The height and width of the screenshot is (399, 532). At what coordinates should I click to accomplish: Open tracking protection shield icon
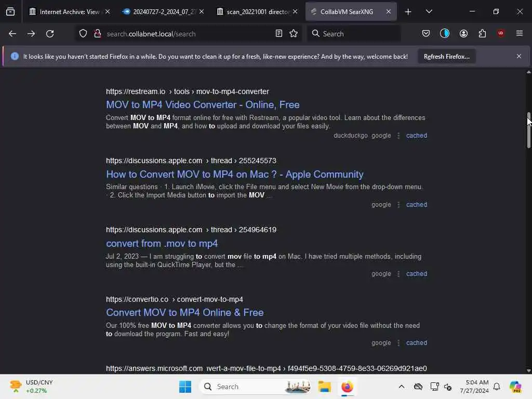(x=83, y=34)
